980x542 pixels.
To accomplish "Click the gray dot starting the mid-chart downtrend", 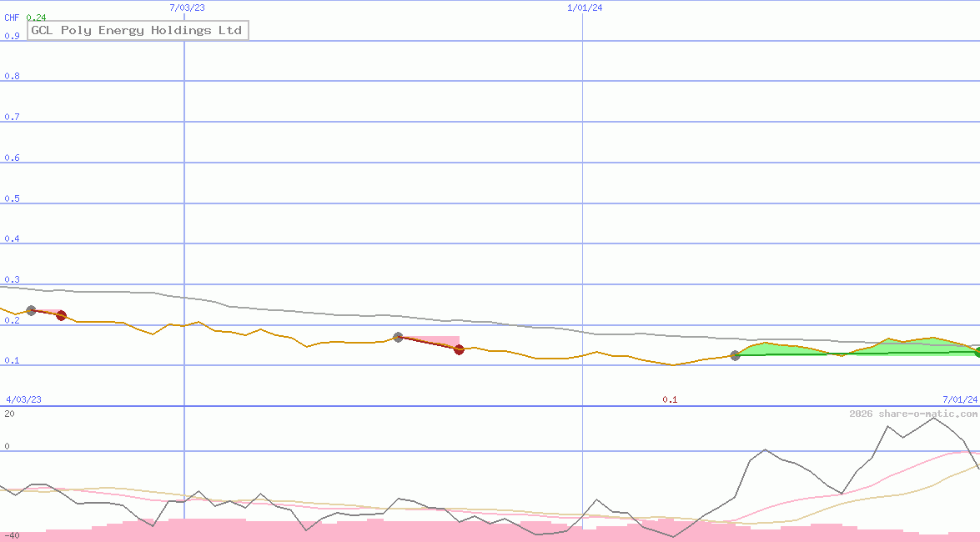I will pyautogui.click(x=398, y=337).
